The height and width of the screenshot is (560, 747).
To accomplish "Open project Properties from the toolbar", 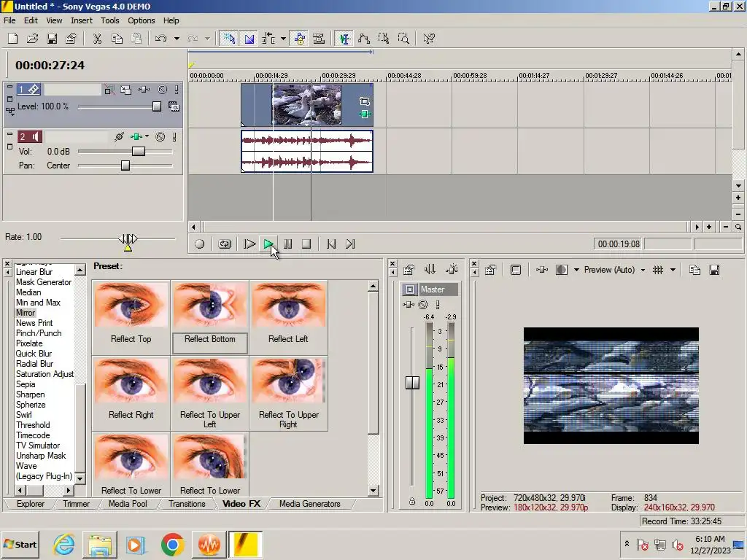I will pyautogui.click(x=71, y=39).
